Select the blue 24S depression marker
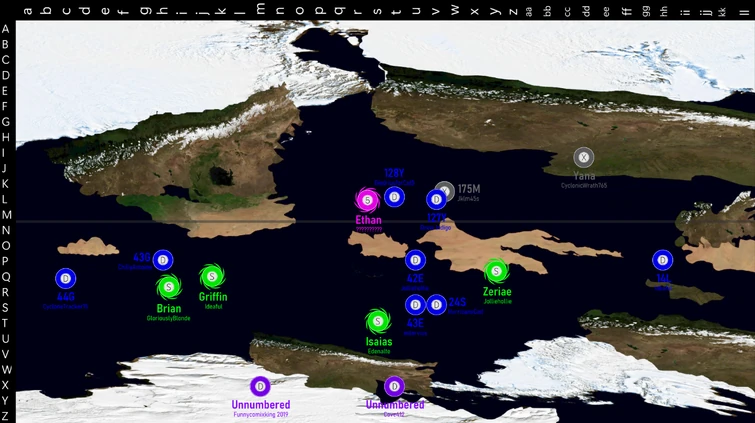The image size is (755, 423). click(436, 305)
